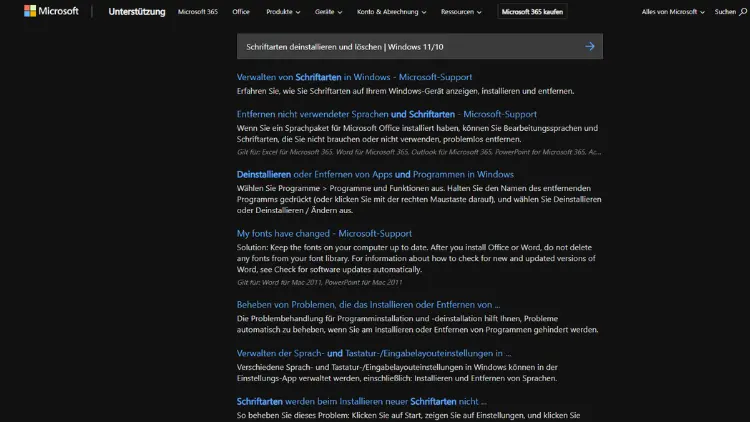Open the Unterstützung home link
The width and height of the screenshot is (750, 422).
click(137, 11)
